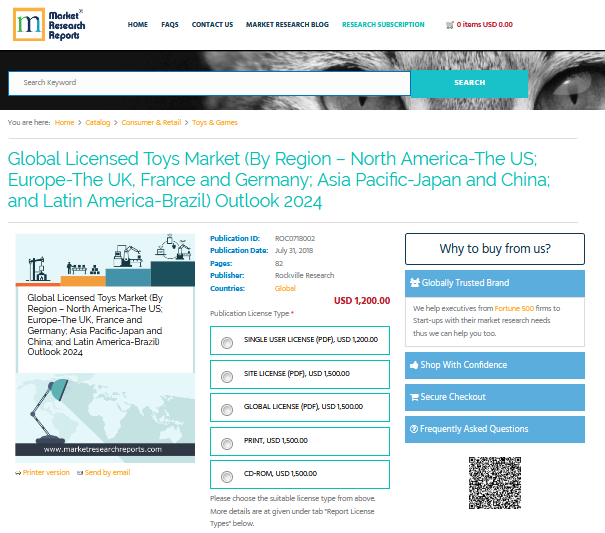
Task: Click the cart icon beside Secure Checkout
Action: point(414,397)
